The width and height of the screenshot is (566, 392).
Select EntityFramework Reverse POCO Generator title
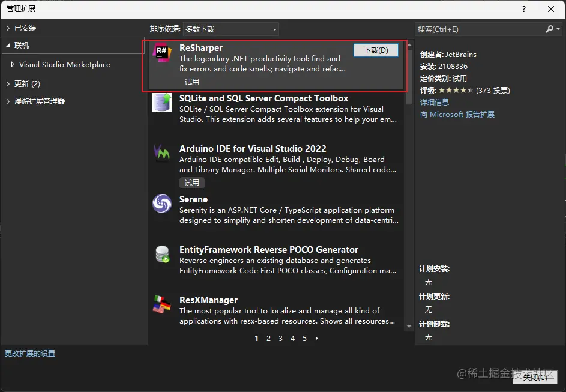[269, 250]
